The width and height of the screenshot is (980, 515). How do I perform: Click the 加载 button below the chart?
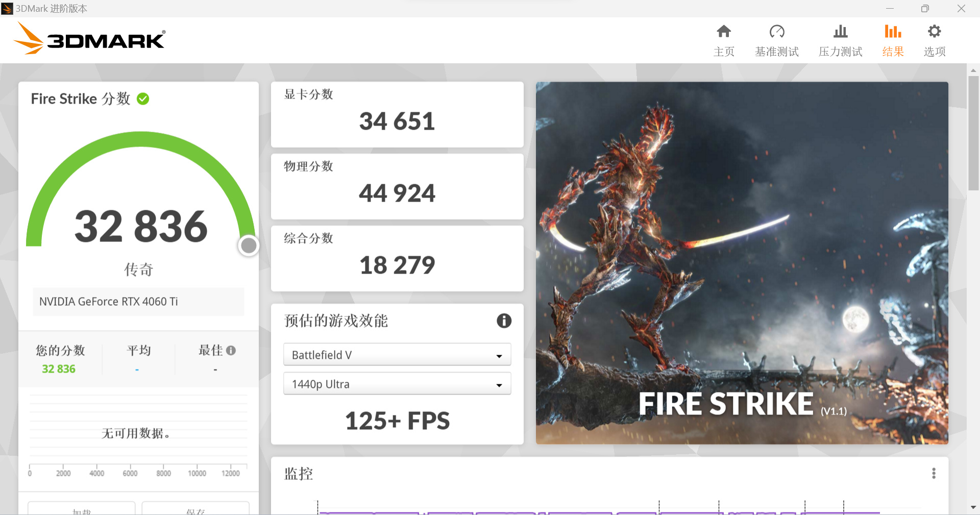82,508
